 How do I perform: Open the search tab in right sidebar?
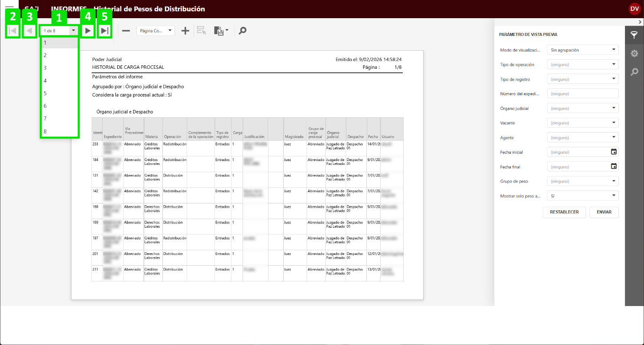[x=634, y=72]
